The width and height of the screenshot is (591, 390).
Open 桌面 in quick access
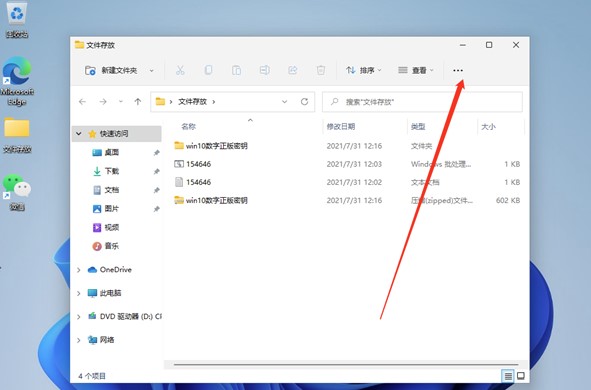coord(106,152)
